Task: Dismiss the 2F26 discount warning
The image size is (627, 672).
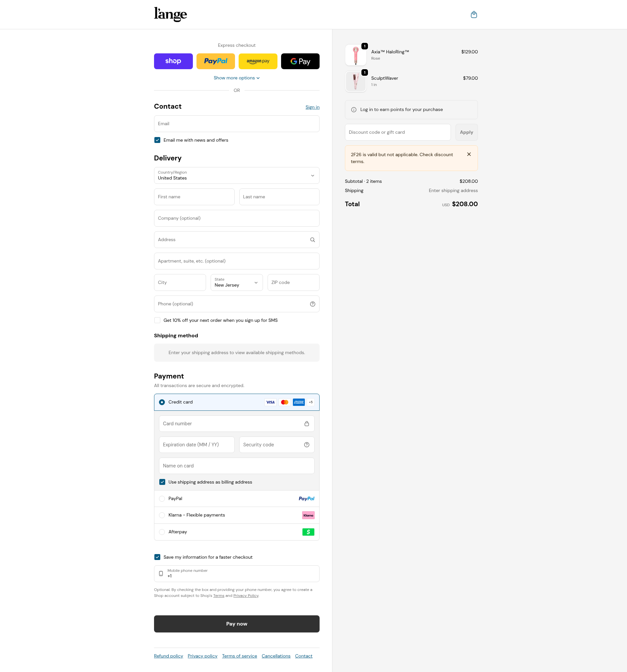Action: [469, 154]
